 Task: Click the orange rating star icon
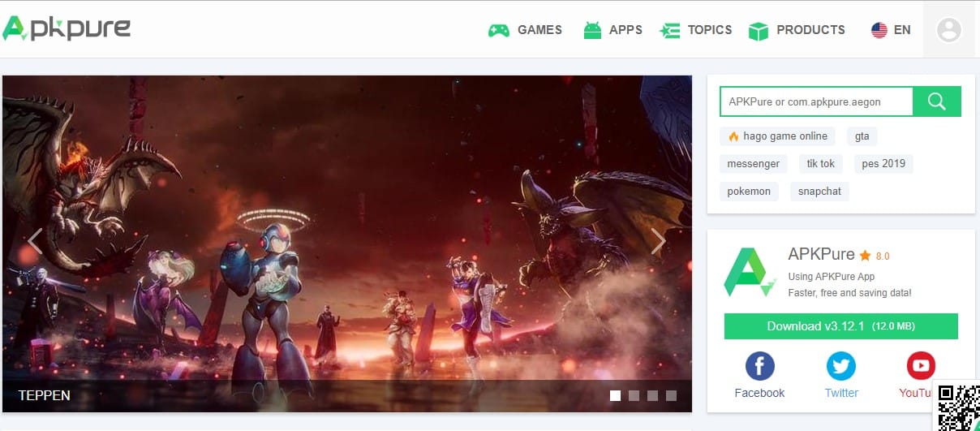click(865, 256)
